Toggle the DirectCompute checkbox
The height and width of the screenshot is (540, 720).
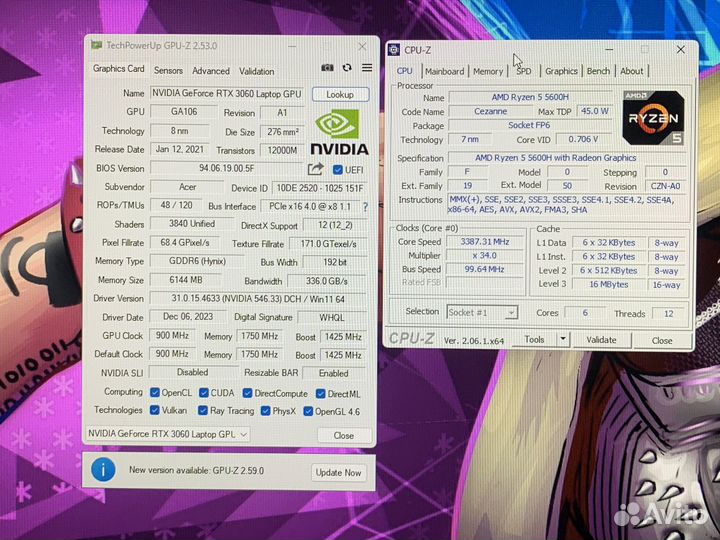(248, 394)
